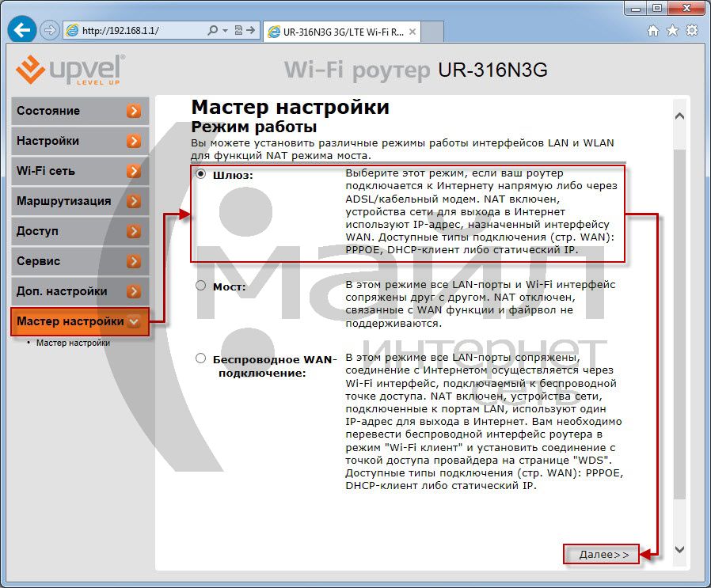Click the Upvel logo
The image size is (711, 588).
coord(70,70)
